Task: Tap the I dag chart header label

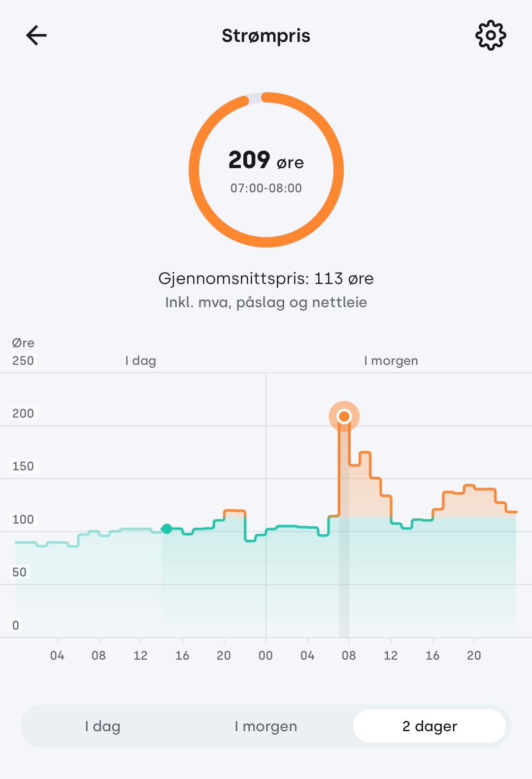Action: pyautogui.click(x=140, y=361)
